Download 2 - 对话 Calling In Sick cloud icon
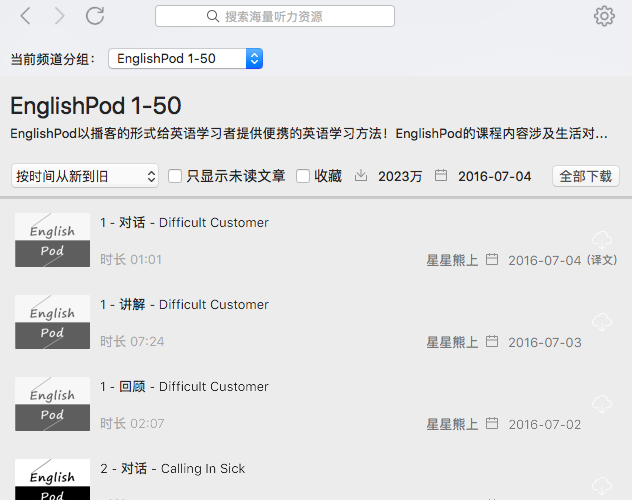 point(602,486)
